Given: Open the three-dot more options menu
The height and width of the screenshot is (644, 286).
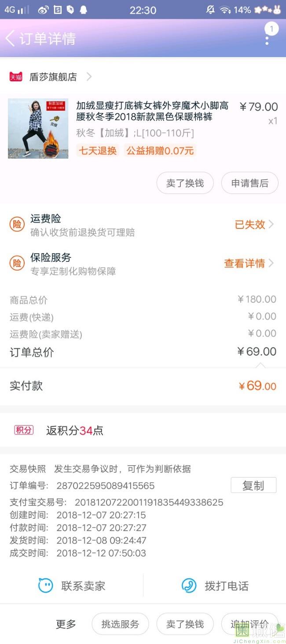Looking at the screenshot, I should coord(267,40).
